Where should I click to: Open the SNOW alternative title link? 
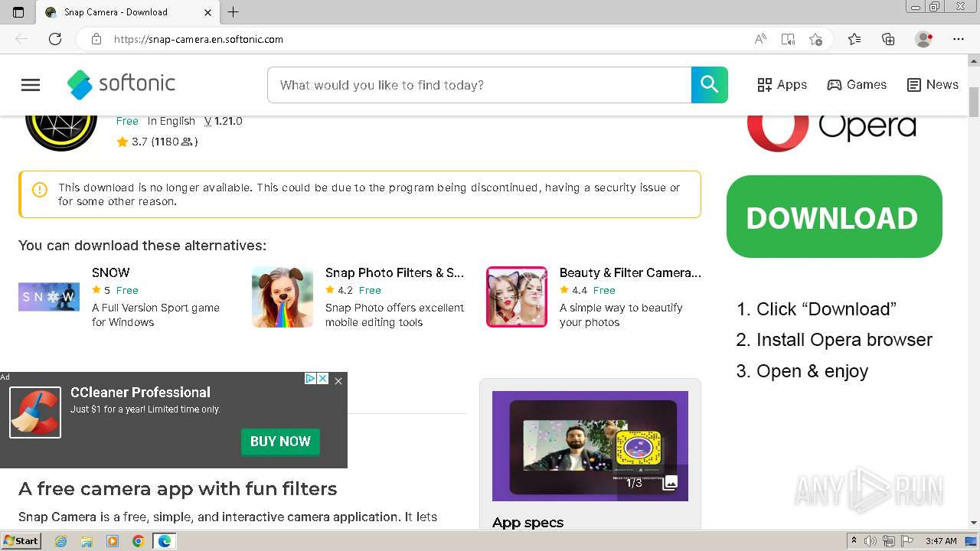(111, 272)
